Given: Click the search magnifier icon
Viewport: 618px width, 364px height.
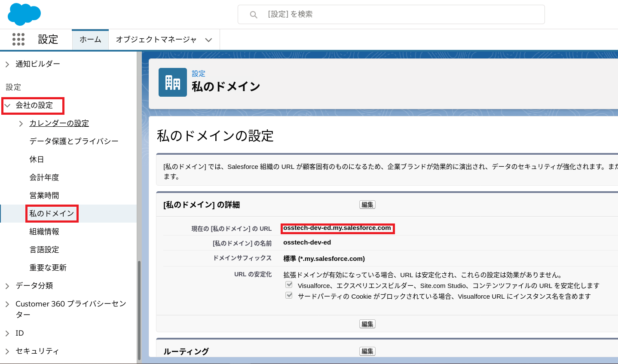Looking at the screenshot, I should 254,15.
